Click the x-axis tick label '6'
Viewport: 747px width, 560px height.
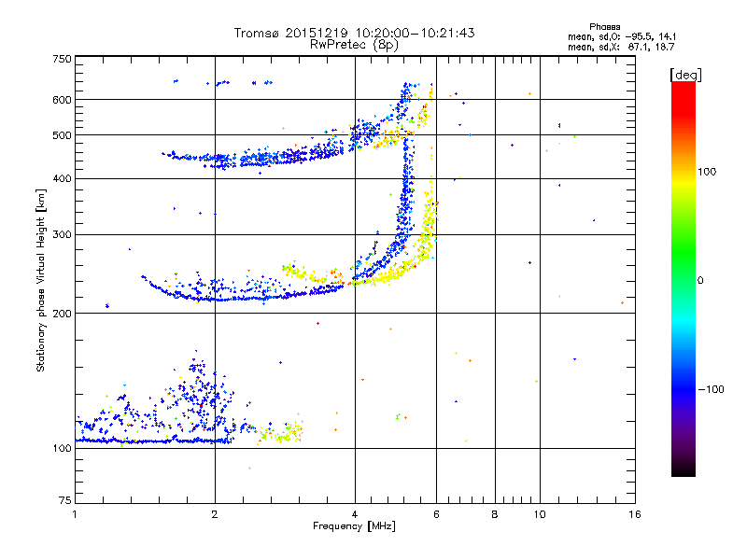point(436,514)
